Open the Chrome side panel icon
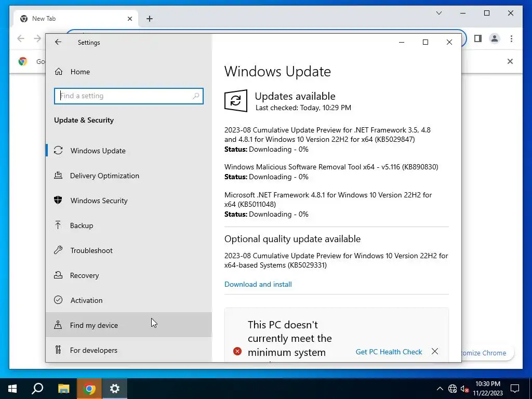532x399 pixels. coord(478,38)
